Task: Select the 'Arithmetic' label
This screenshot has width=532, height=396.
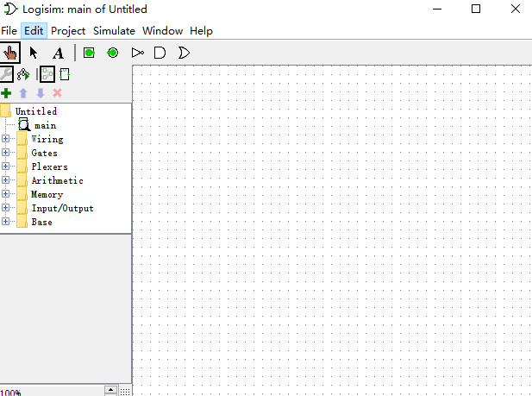Action: pos(58,180)
